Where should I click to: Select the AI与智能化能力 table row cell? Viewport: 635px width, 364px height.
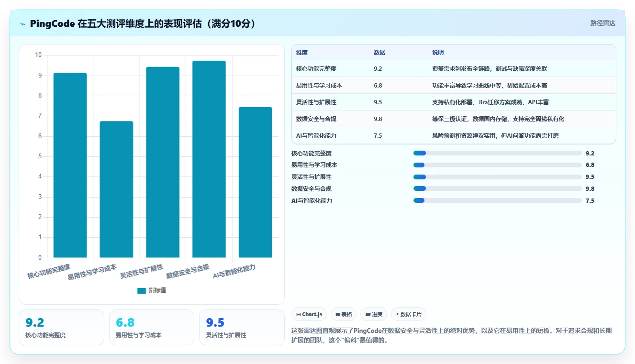coord(316,135)
